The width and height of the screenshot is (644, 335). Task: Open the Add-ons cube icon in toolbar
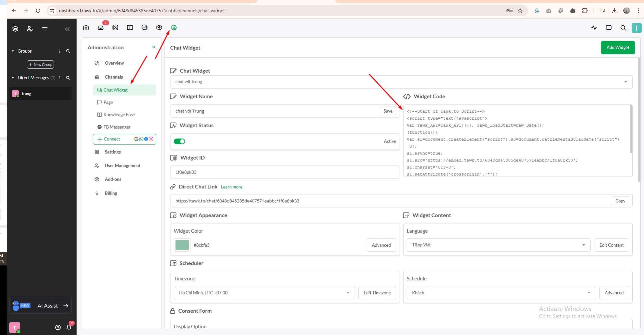click(159, 28)
